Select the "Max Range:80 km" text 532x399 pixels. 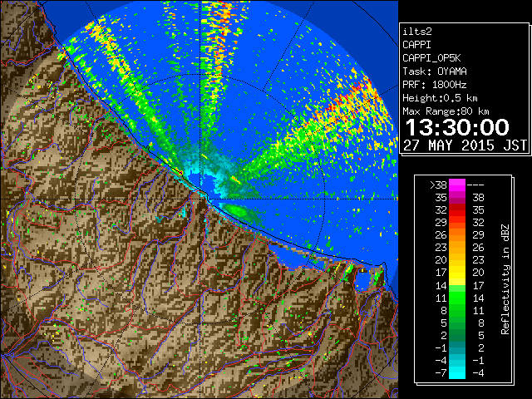click(446, 111)
